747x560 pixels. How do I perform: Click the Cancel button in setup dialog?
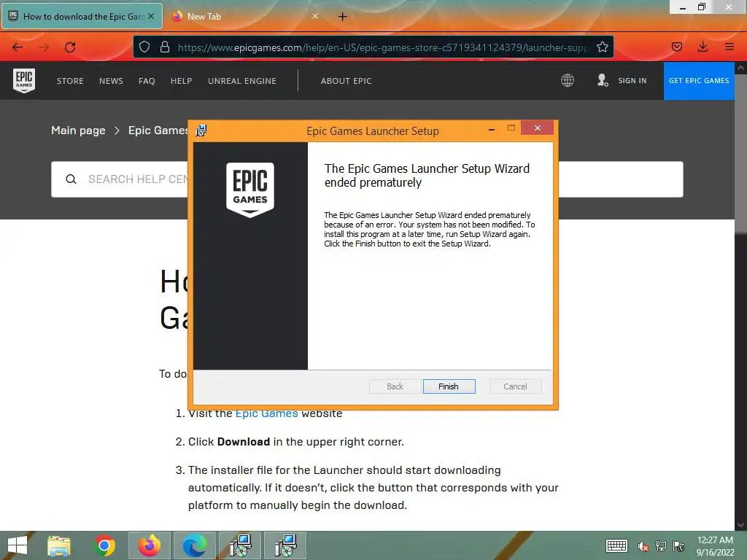coord(515,386)
